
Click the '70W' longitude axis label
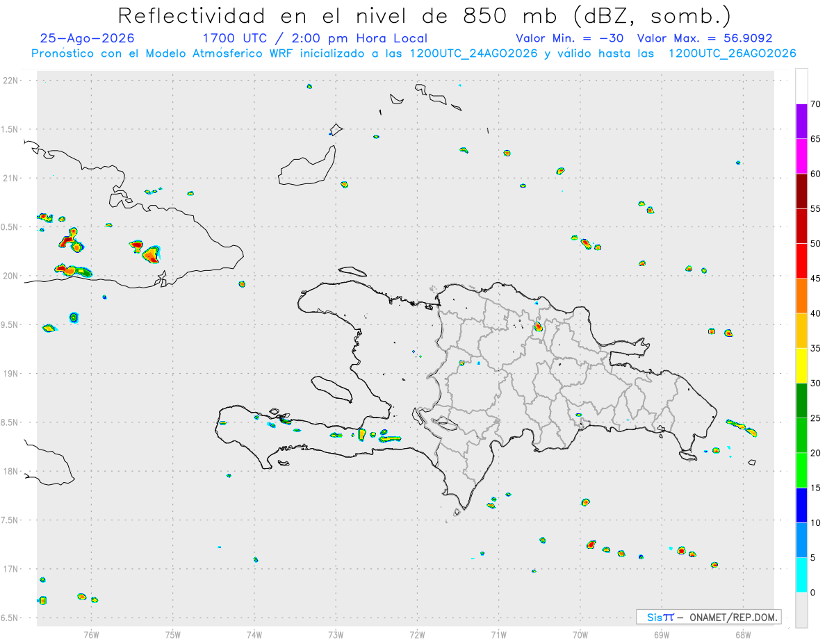click(580, 634)
